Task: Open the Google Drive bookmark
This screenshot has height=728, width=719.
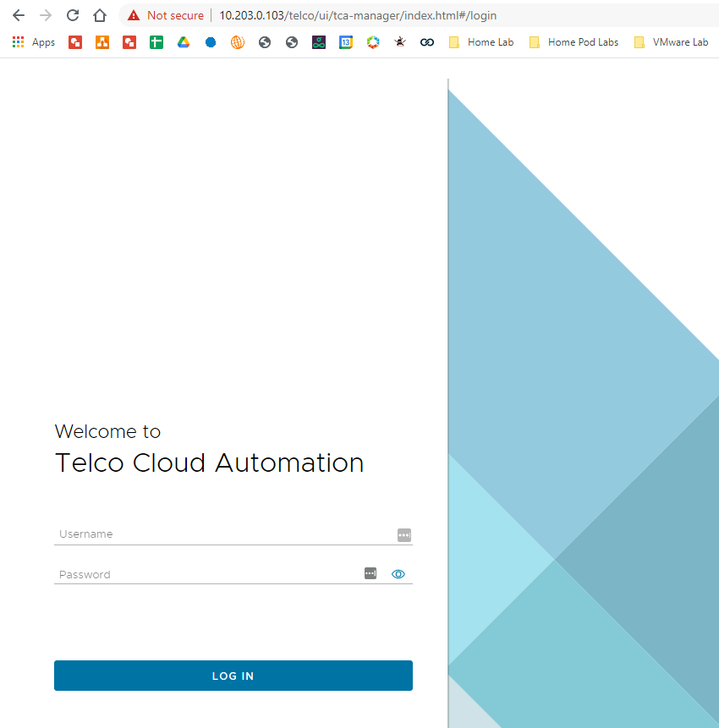Action: (184, 42)
